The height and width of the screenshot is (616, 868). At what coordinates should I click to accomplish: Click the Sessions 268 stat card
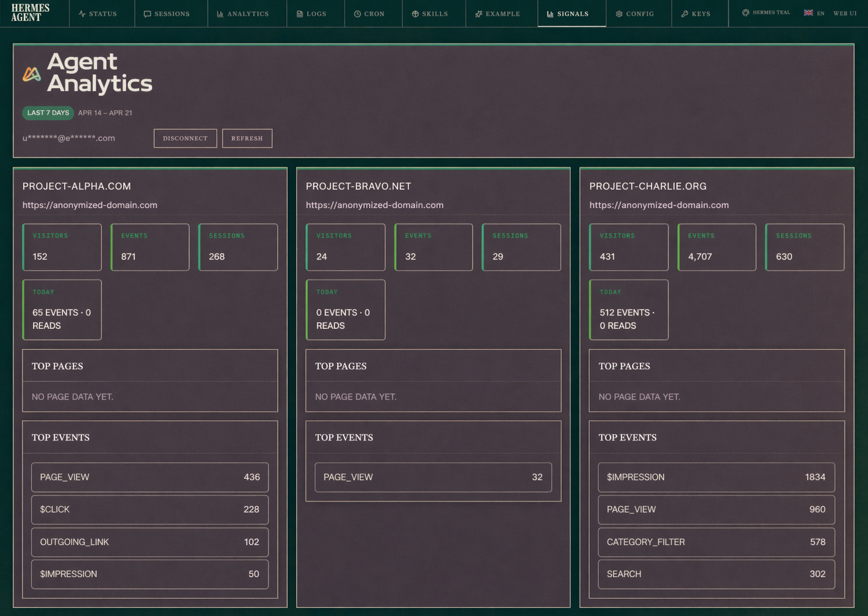[x=238, y=247]
